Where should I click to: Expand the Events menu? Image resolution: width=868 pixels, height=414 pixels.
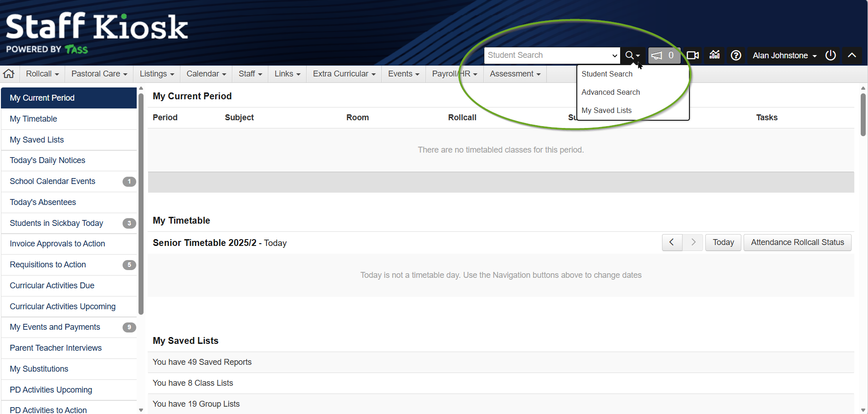(404, 74)
